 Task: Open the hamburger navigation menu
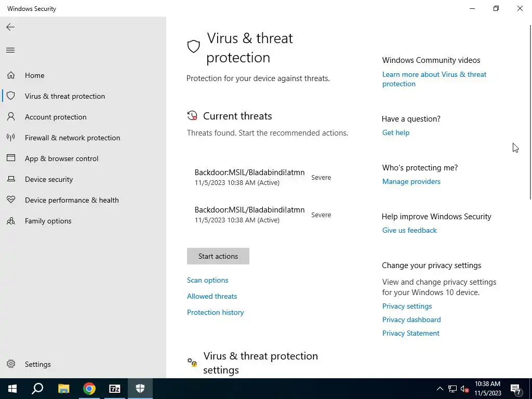[10, 50]
